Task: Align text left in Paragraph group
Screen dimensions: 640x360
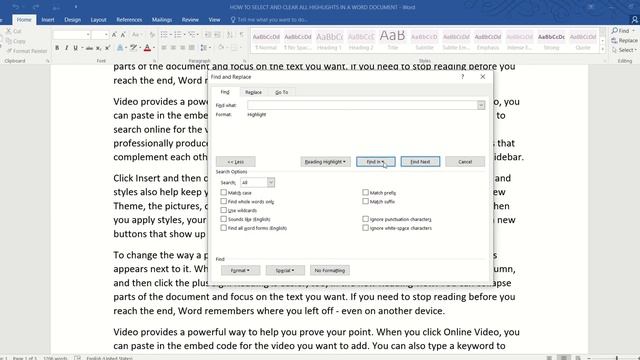Action: pos(164,48)
